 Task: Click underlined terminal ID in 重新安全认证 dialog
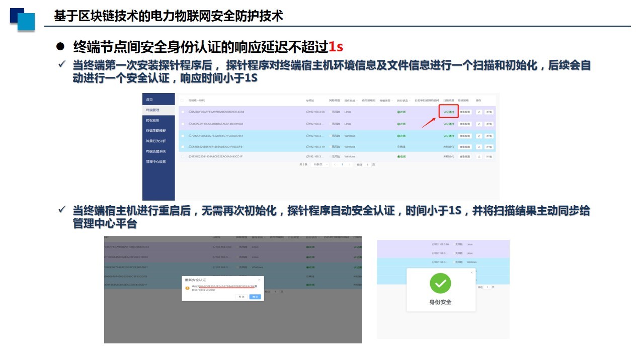click(226, 286)
